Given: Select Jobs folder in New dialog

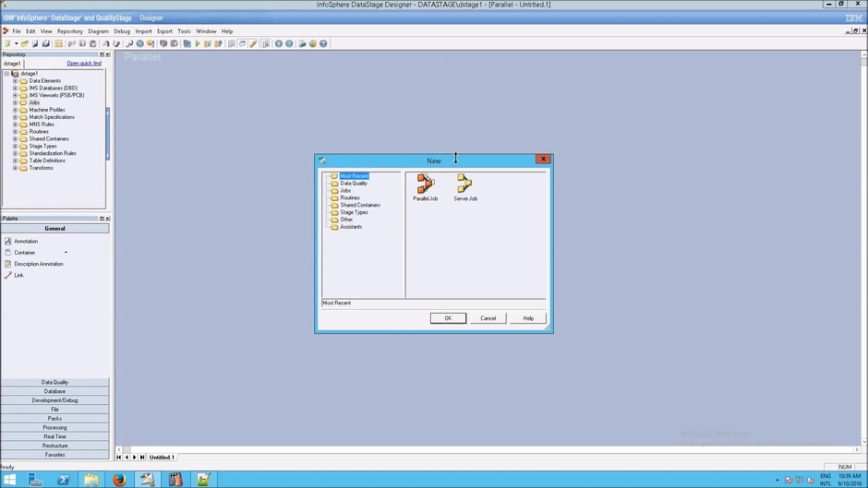Looking at the screenshot, I should [x=345, y=190].
